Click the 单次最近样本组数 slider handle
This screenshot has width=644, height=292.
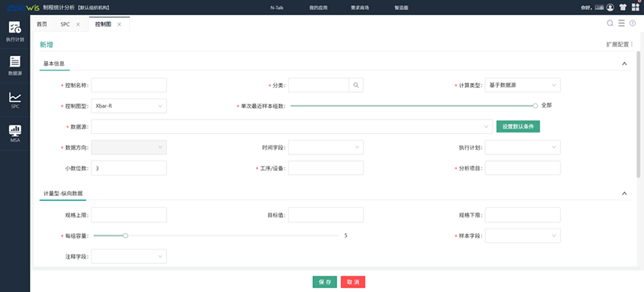[x=535, y=106]
